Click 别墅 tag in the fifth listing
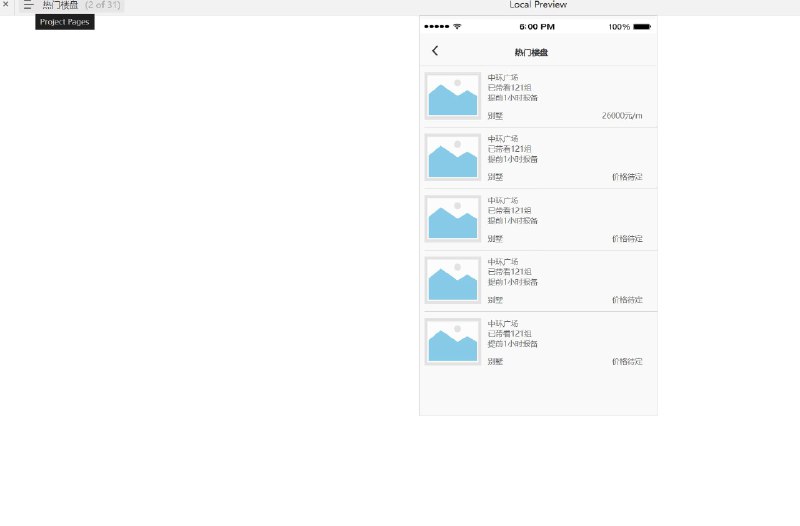 [x=495, y=362]
